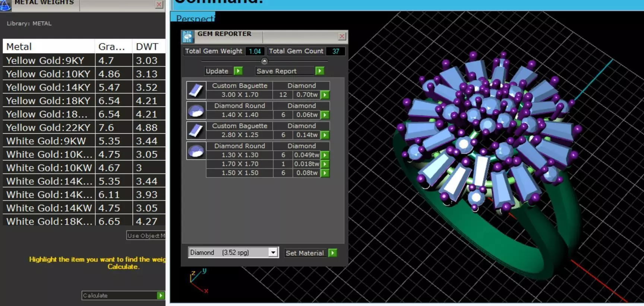Image resolution: width=644 pixels, height=306 pixels.
Task: Click the Total Gem Count value 37
Action: click(x=335, y=51)
